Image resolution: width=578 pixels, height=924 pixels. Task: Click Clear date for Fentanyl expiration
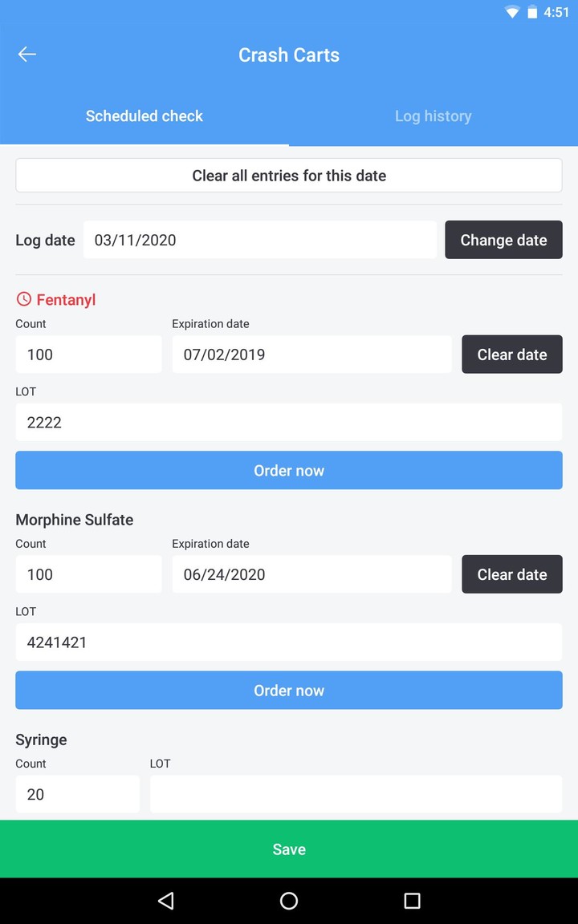click(511, 354)
